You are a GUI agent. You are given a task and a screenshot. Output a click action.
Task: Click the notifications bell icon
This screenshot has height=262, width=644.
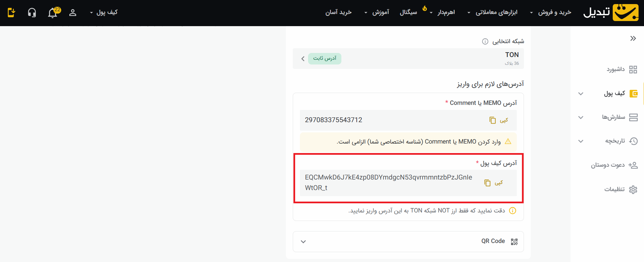tap(53, 13)
